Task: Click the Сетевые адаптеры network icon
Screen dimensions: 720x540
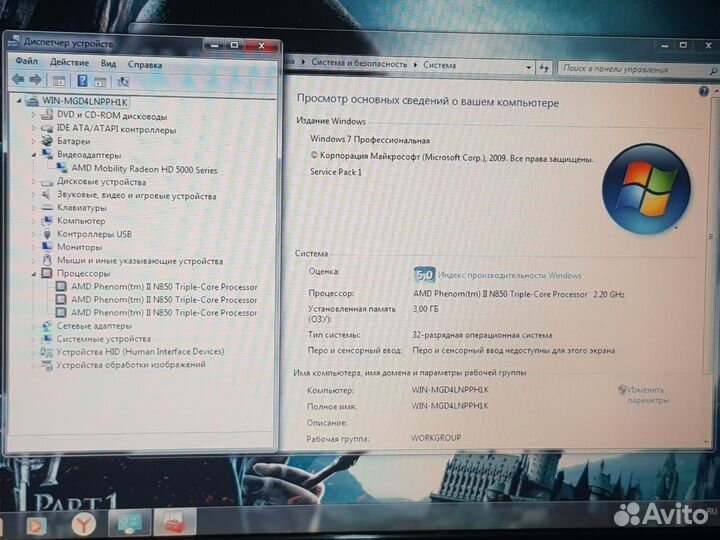Action: tap(46, 326)
